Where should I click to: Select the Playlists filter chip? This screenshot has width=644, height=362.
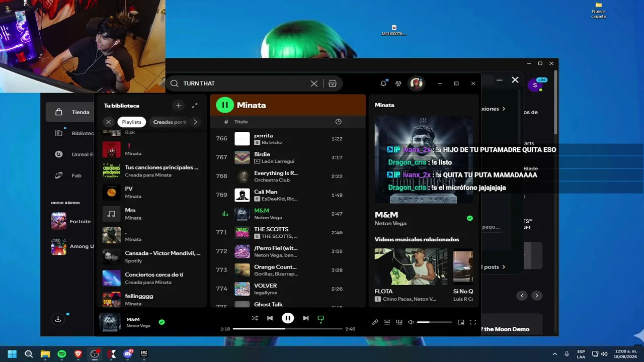pos(132,122)
